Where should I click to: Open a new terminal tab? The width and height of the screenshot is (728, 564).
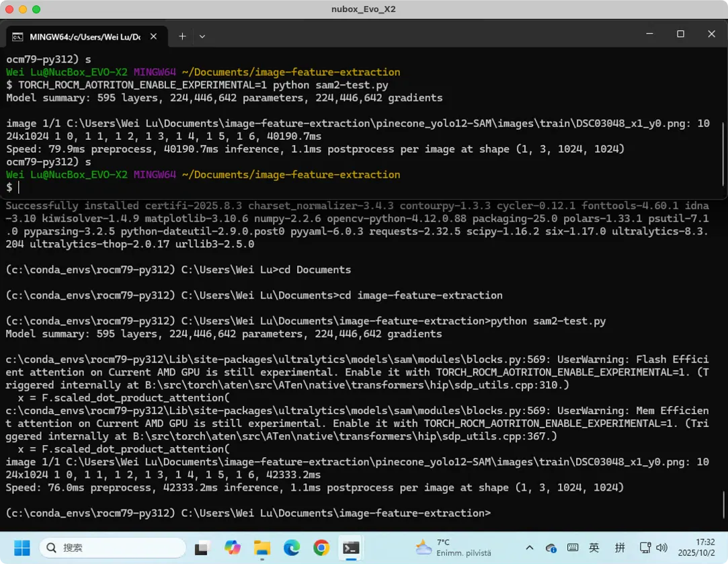(x=181, y=36)
